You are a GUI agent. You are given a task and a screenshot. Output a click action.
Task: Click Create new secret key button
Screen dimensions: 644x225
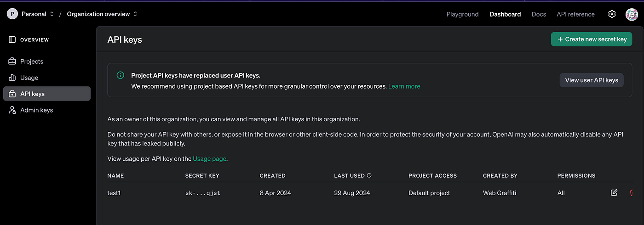coord(592,39)
